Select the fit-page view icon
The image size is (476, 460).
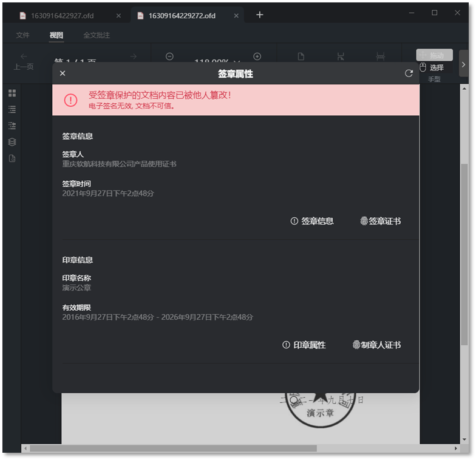[x=341, y=57]
